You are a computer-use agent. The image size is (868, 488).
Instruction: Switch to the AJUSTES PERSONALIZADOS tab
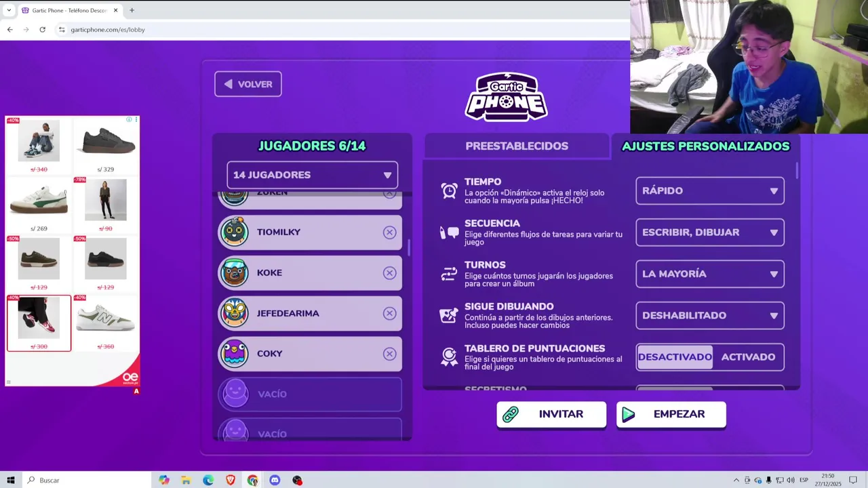(x=706, y=146)
